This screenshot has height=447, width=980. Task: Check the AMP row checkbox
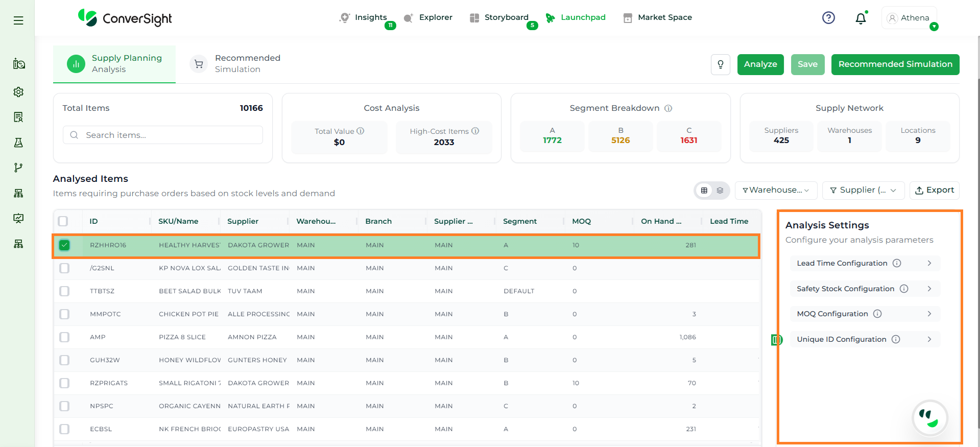(64, 337)
